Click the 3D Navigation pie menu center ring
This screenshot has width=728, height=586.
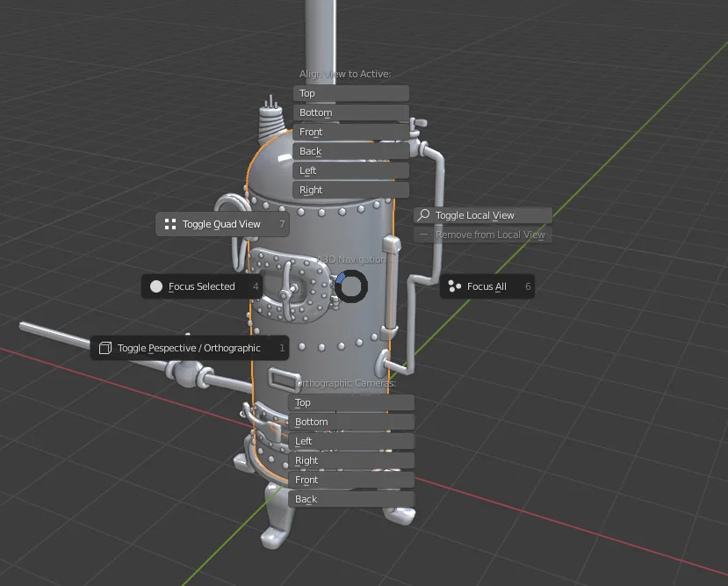[x=352, y=287]
